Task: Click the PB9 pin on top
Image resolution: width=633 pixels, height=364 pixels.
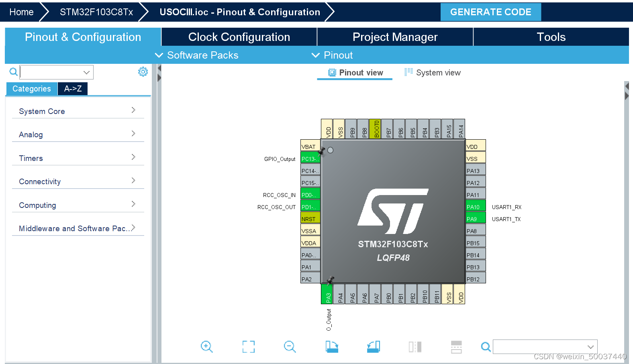Action: click(351, 129)
